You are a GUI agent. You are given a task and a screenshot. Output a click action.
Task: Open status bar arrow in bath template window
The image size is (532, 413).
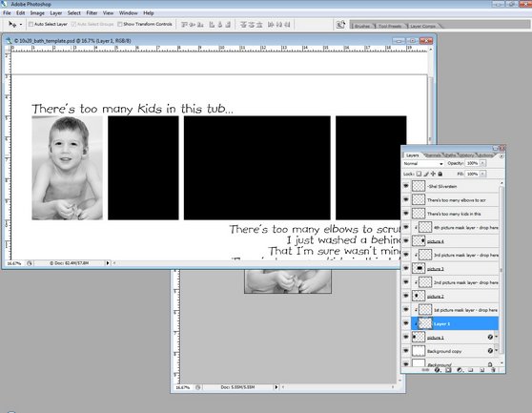point(108,263)
